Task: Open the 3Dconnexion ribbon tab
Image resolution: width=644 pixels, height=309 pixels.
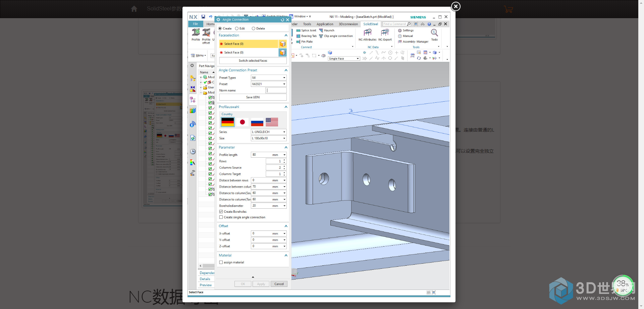Action: point(348,24)
